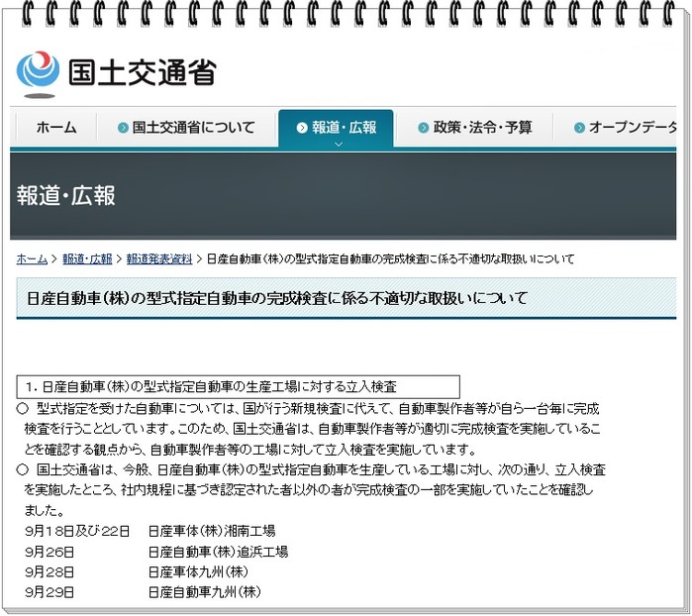Click the text 日産自動車九州(株)
Image resolution: width=692 pixels, height=616 pixels.
(x=204, y=592)
